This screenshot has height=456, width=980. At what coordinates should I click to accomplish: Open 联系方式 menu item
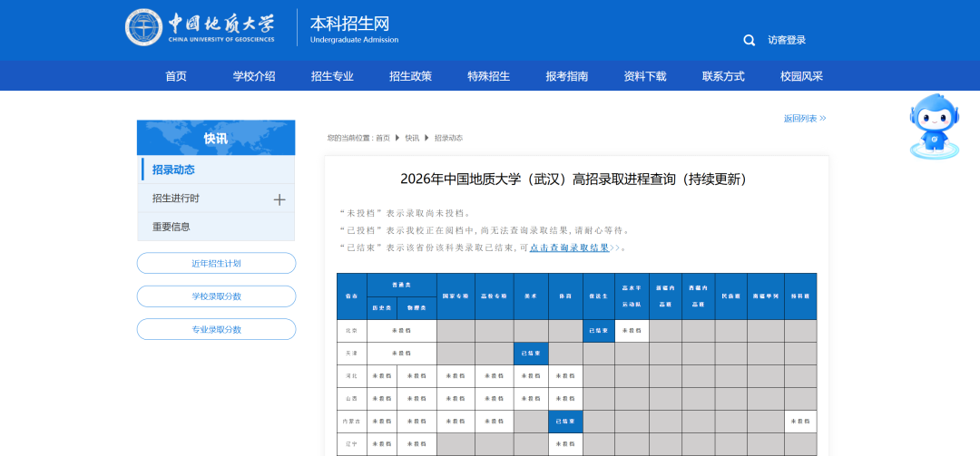point(723,76)
